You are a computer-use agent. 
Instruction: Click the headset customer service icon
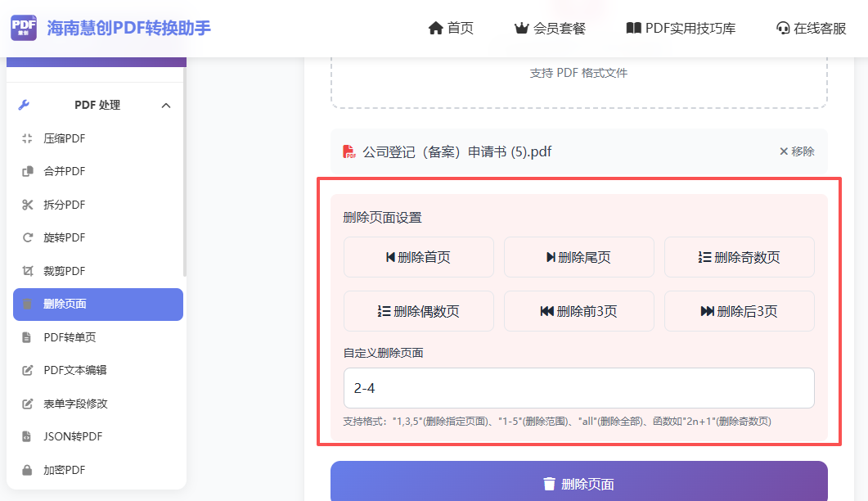pos(783,29)
